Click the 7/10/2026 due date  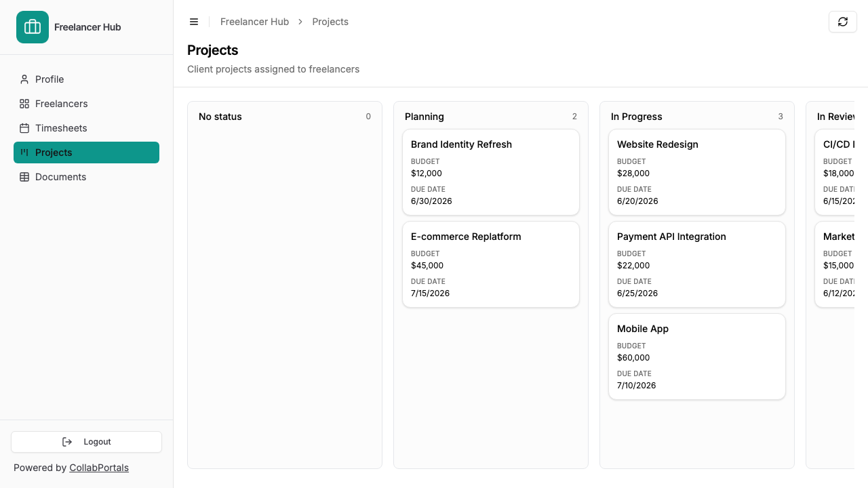[636, 386]
